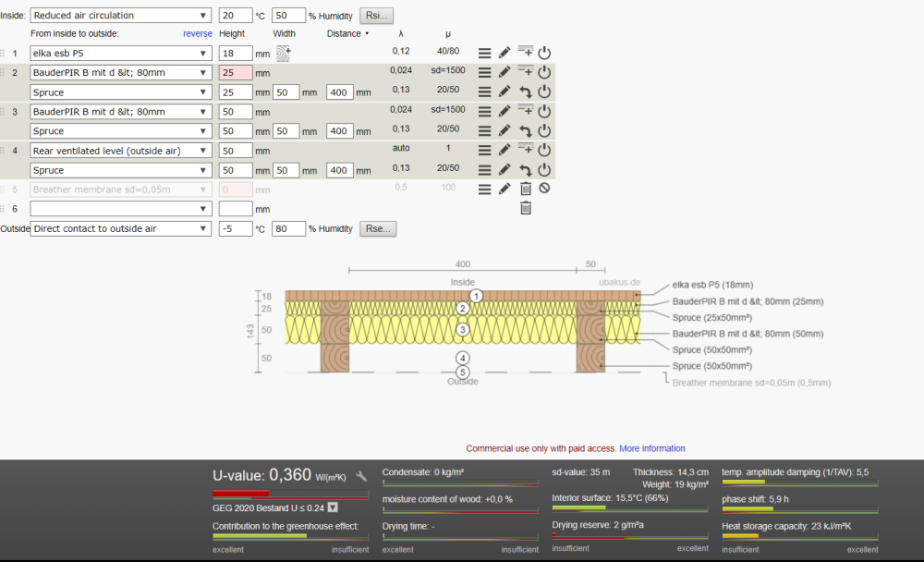The width and height of the screenshot is (924, 562).
Task: Open the empty layer 6 material dropdown
Action: pos(121,209)
